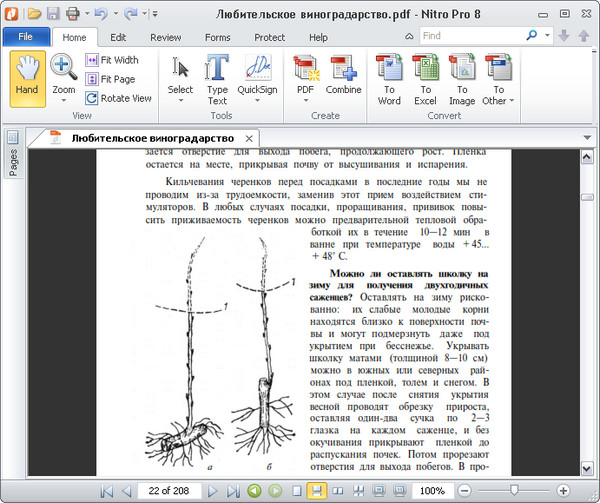
Task: Click the Rotate View icon
Action: pyautogui.click(x=92, y=98)
